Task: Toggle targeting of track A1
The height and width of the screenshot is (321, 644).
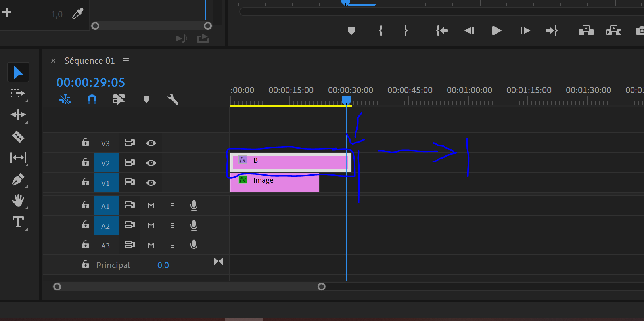Action: point(105,206)
